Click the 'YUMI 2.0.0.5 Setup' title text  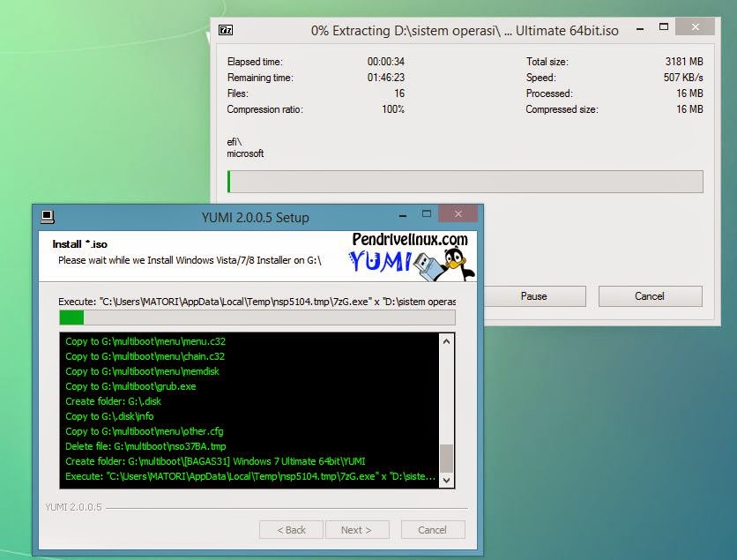[256, 218]
